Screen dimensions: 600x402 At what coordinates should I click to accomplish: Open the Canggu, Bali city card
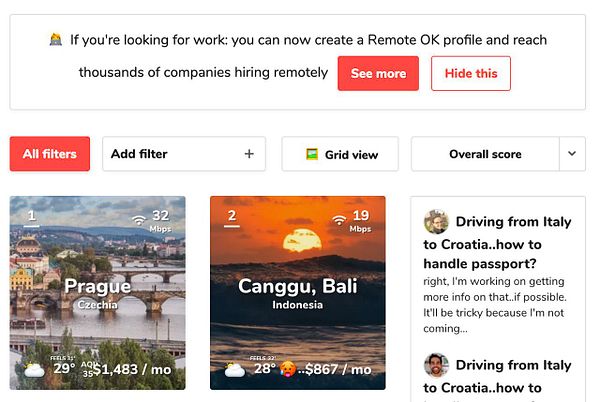298,293
